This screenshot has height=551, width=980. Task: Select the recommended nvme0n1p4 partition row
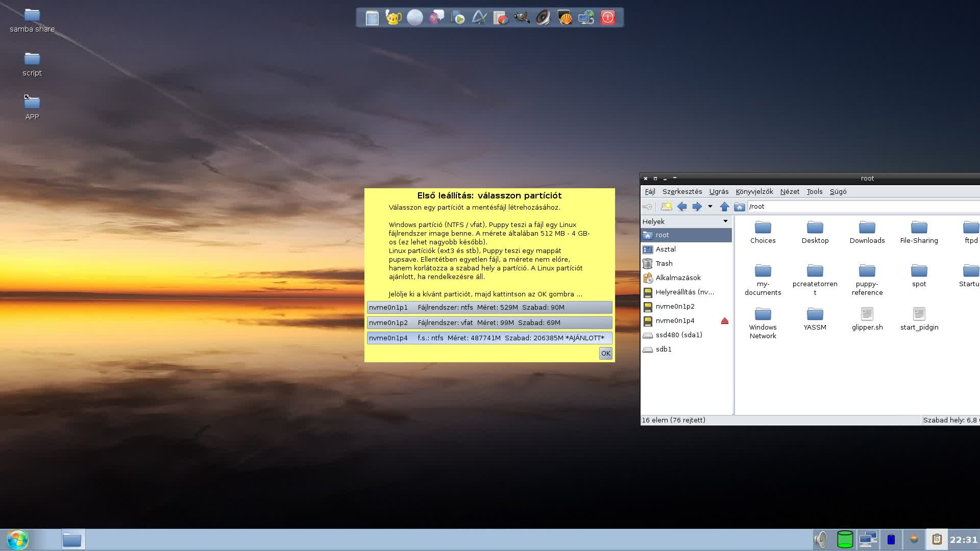click(489, 338)
